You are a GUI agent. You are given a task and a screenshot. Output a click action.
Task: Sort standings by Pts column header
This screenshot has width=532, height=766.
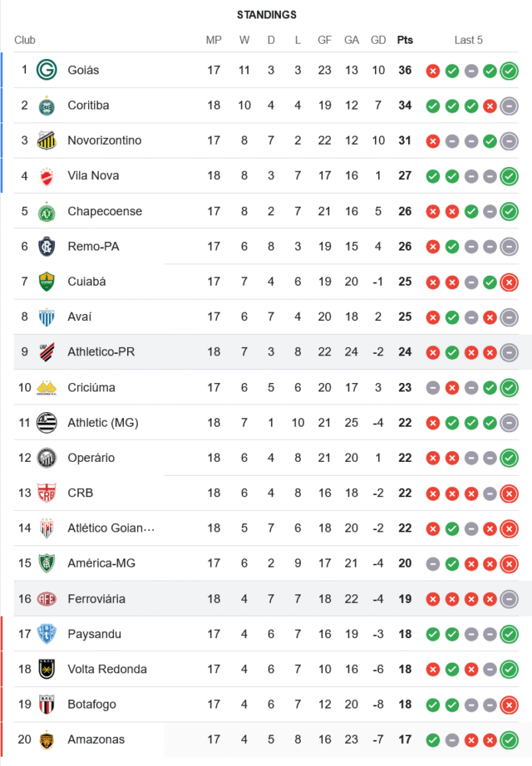[x=405, y=40]
